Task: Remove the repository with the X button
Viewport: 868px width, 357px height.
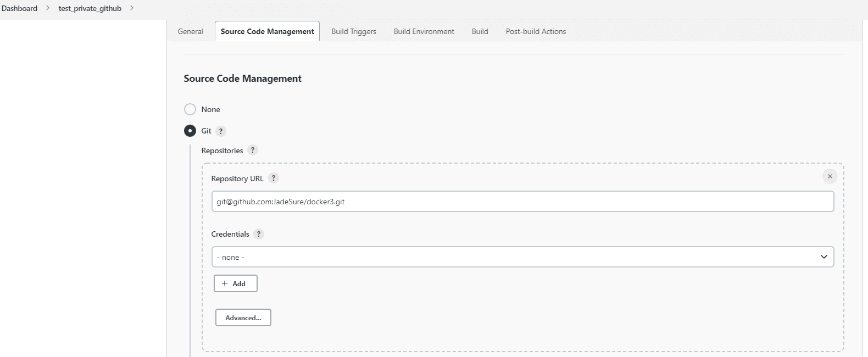Action: (x=830, y=176)
